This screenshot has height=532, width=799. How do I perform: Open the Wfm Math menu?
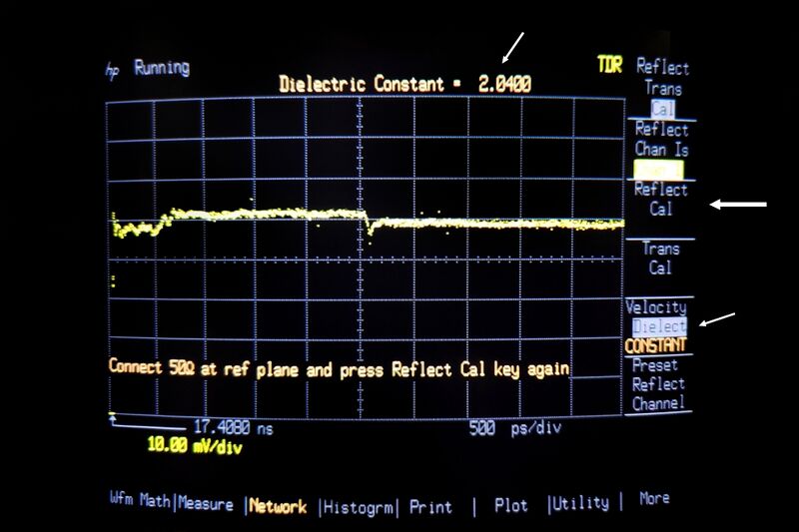(x=140, y=503)
